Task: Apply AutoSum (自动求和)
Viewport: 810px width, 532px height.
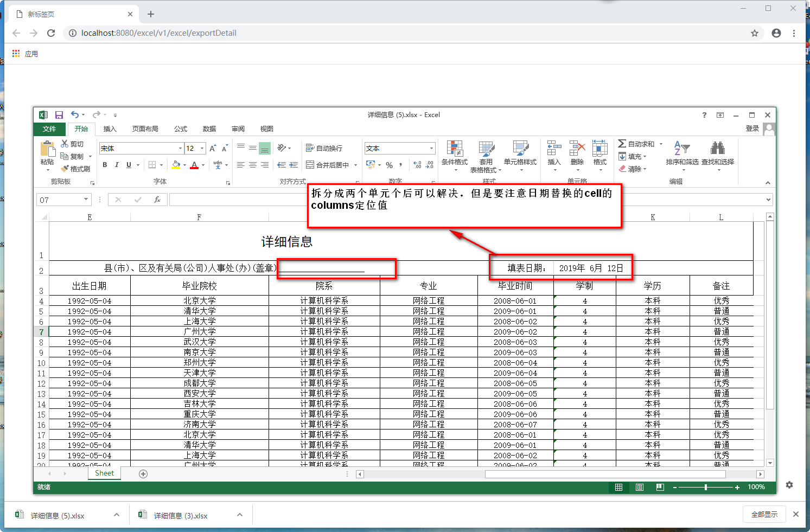Action: pyautogui.click(x=639, y=143)
